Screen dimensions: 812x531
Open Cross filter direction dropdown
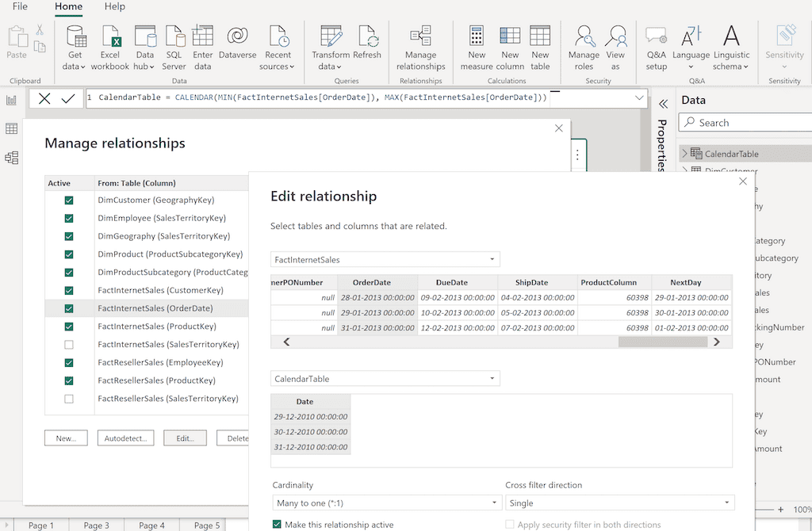pos(619,503)
